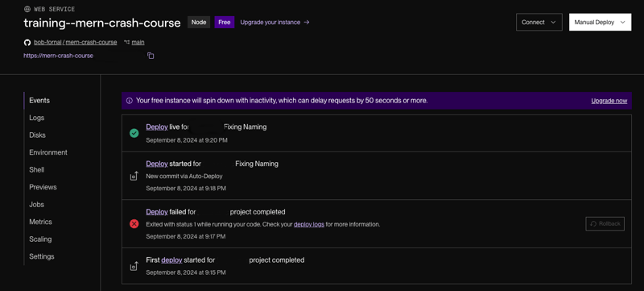Expand the Manual Deploy dropdown
Screen dimensions: 644x291
pyautogui.click(x=600, y=23)
